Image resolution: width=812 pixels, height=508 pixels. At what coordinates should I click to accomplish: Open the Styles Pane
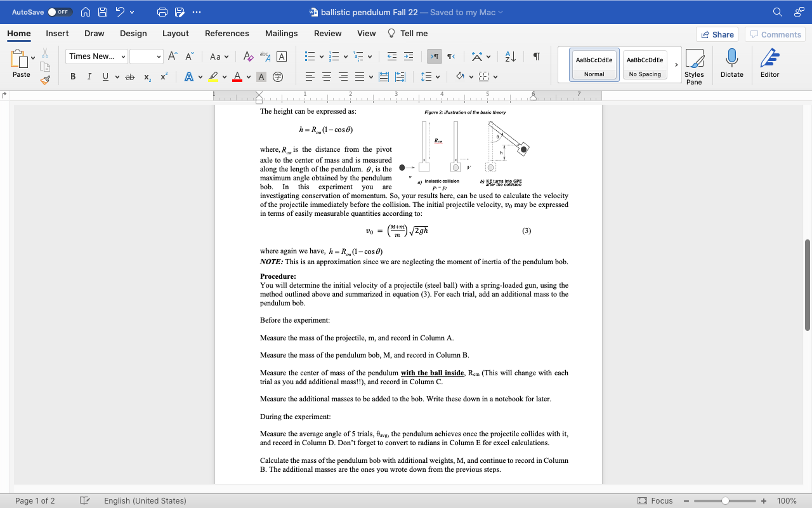pos(694,66)
